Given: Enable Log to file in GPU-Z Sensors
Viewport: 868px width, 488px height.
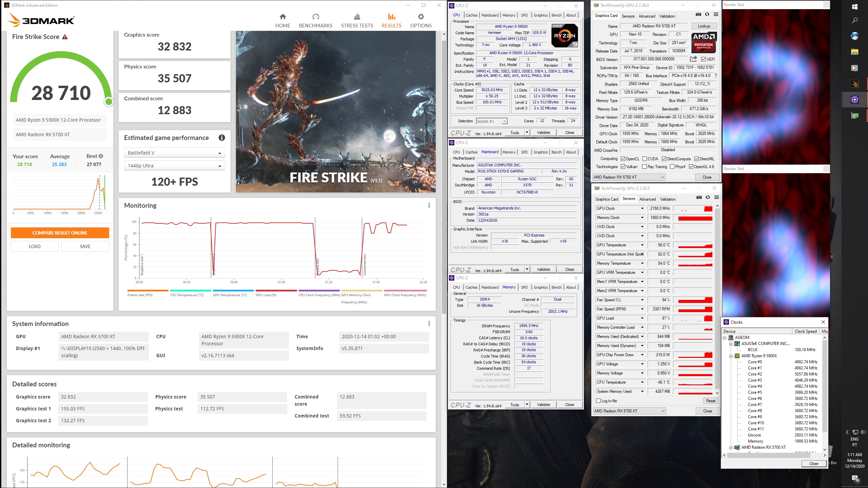Looking at the screenshot, I should pyautogui.click(x=598, y=401).
